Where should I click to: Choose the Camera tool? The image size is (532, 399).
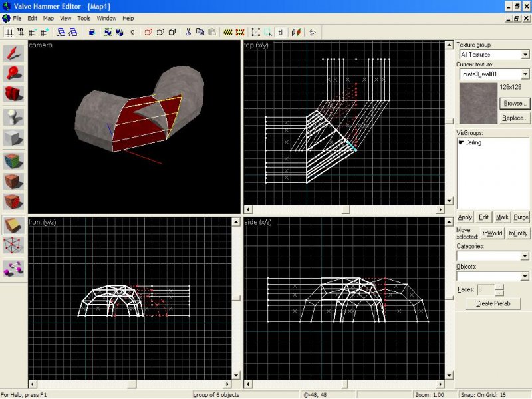tap(14, 94)
